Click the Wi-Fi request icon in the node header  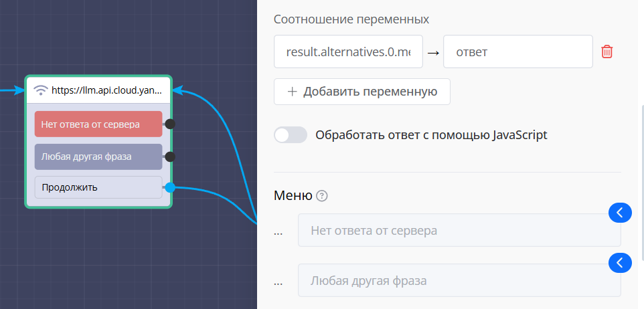coord(41,90)
